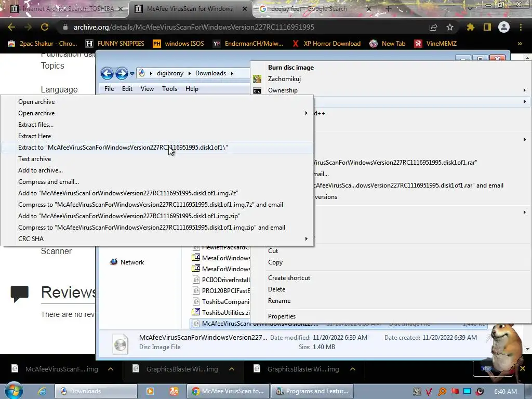The width and height of the screenshot is (532, 399).
Task: Open Properties of the file
Action: click(390, 316)
